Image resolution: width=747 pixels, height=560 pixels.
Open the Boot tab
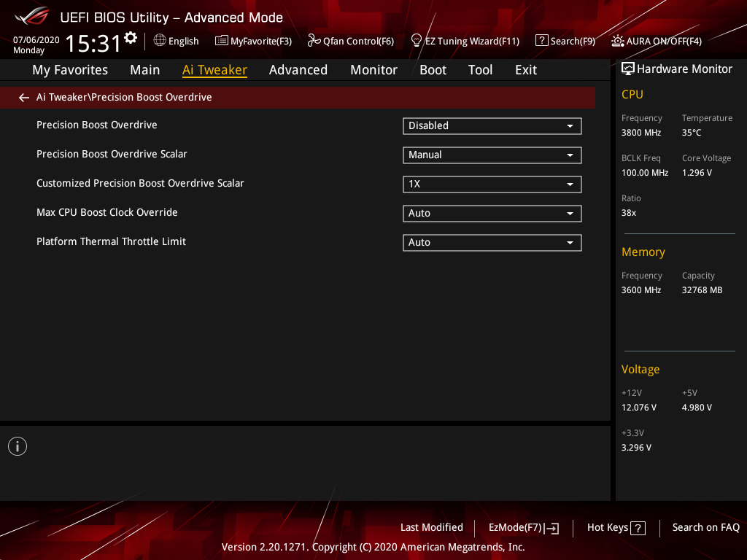(x=433, y=70)
